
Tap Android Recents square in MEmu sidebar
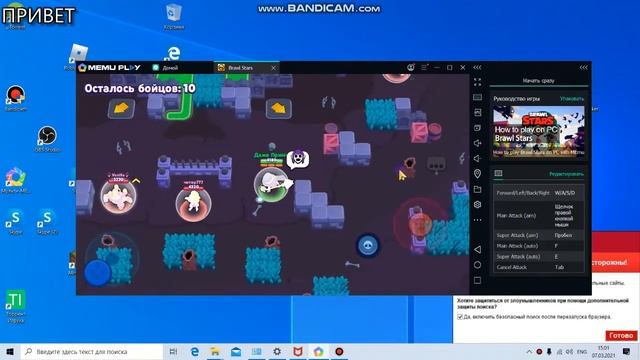click(x=477, y=280)
